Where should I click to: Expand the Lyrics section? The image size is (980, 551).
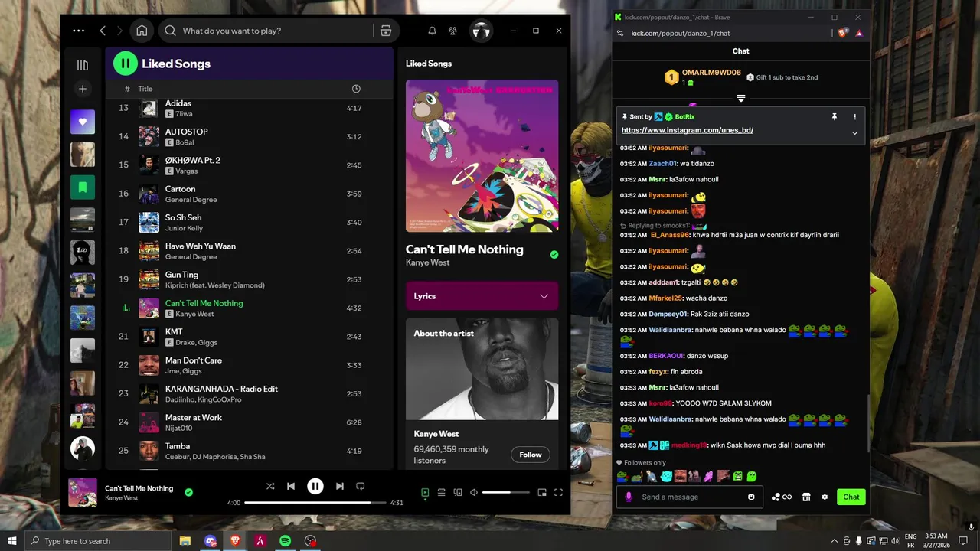[482, 296]
